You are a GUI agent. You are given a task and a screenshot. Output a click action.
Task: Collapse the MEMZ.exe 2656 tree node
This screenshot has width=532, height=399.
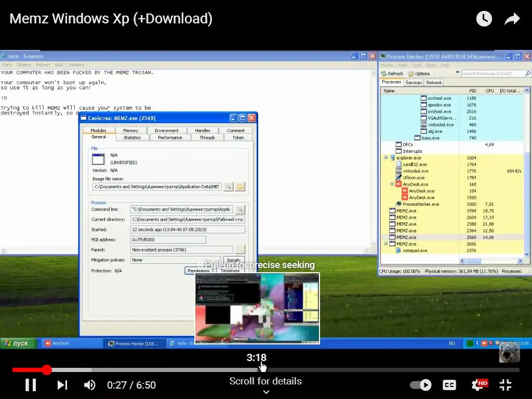tap(386, 244)
